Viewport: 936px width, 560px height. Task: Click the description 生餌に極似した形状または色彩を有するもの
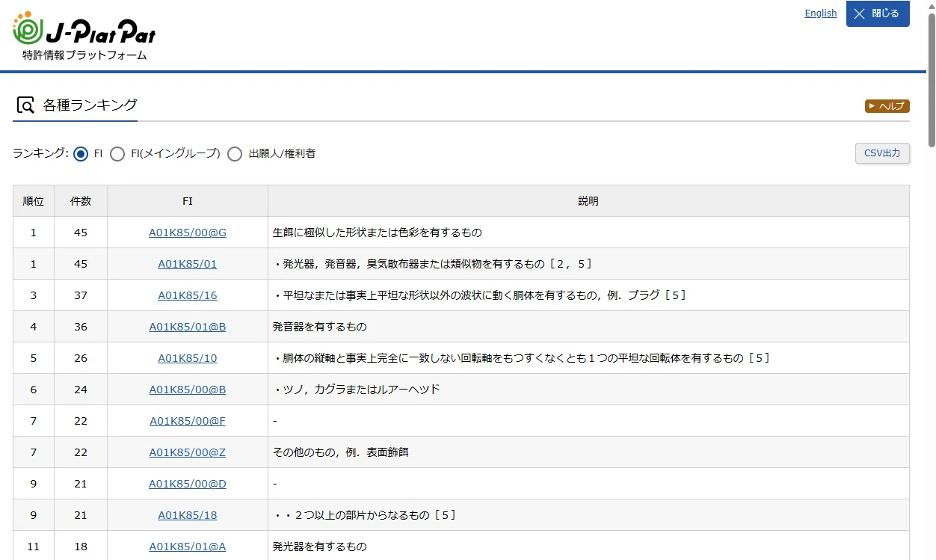pyautogui.click(x=378, y=233)
